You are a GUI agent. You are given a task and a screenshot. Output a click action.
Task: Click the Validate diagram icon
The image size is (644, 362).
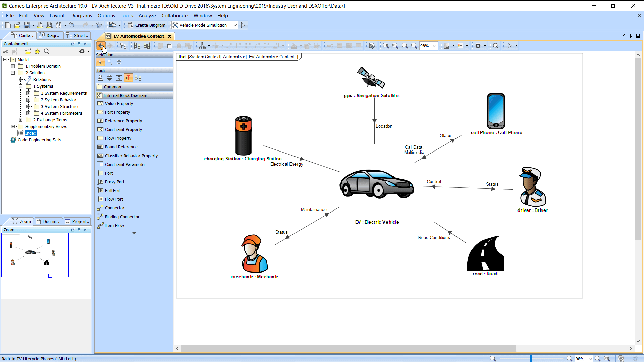point(372,46)
